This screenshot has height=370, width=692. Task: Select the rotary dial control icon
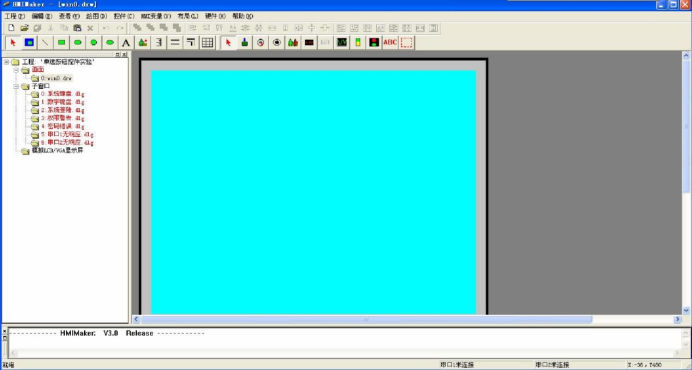[x=260, y=42]
